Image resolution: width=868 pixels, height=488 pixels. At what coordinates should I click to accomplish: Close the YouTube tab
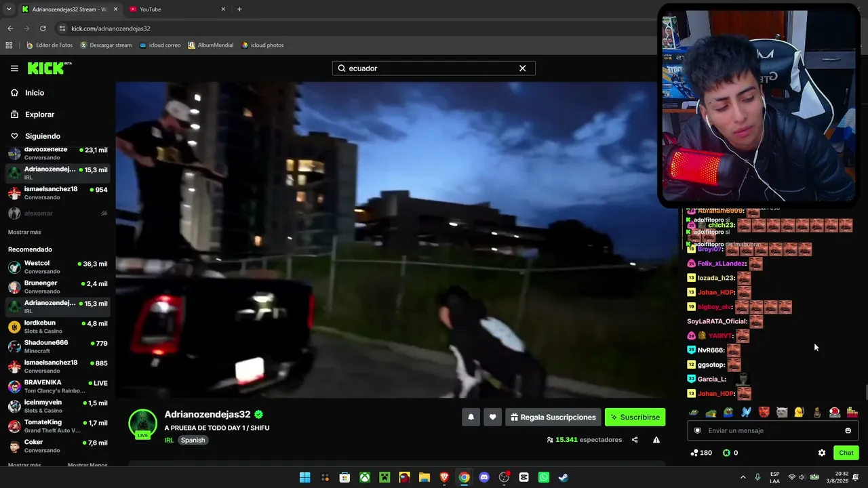(x=223, y=9)
